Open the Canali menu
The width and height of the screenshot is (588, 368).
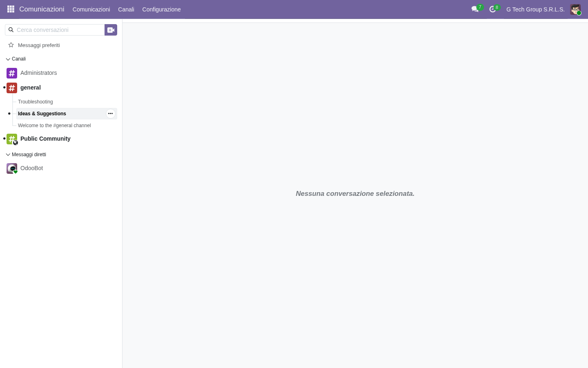point(126,9)
